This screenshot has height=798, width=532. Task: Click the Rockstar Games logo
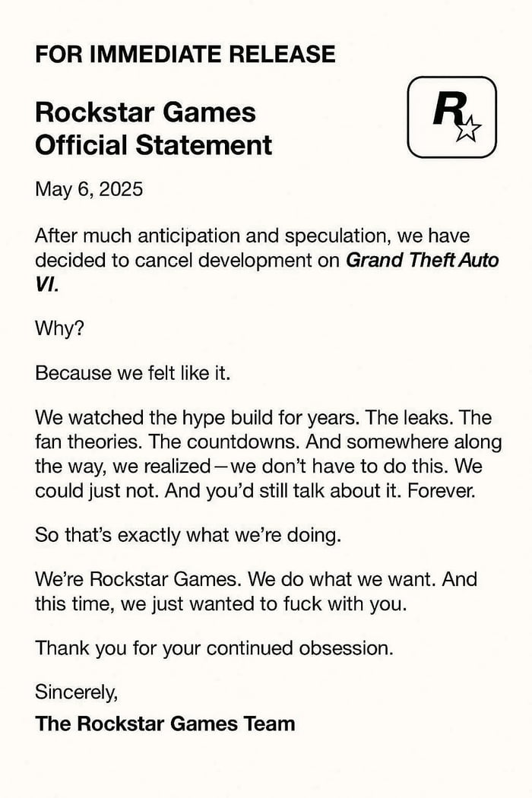click(x=452, y=119)
